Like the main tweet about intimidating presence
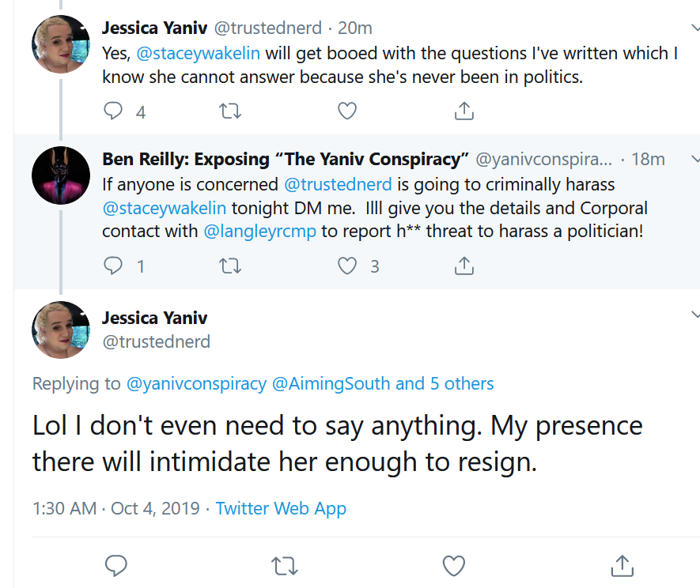 point(453,566)
